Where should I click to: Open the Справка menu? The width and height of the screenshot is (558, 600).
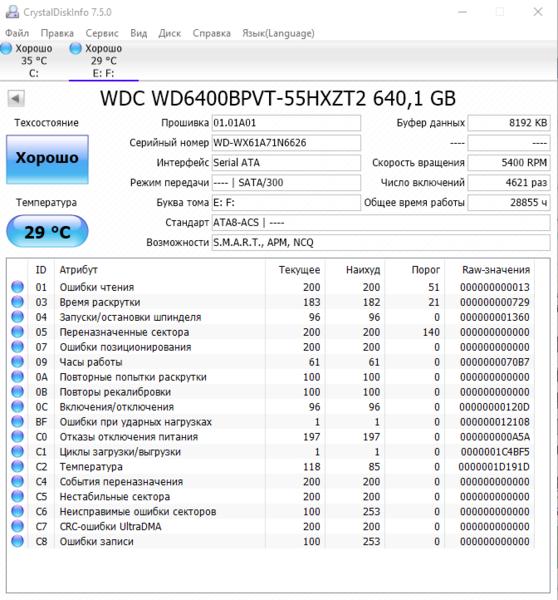212,33
